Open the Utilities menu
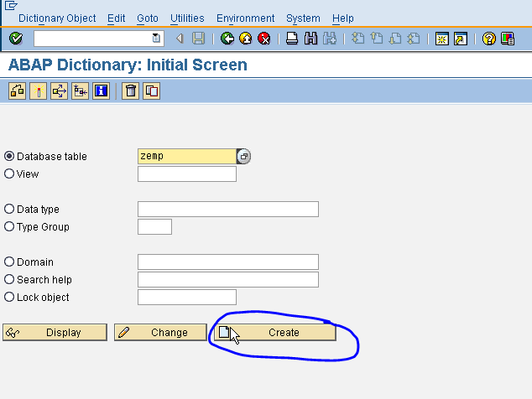 coord(187,18)
